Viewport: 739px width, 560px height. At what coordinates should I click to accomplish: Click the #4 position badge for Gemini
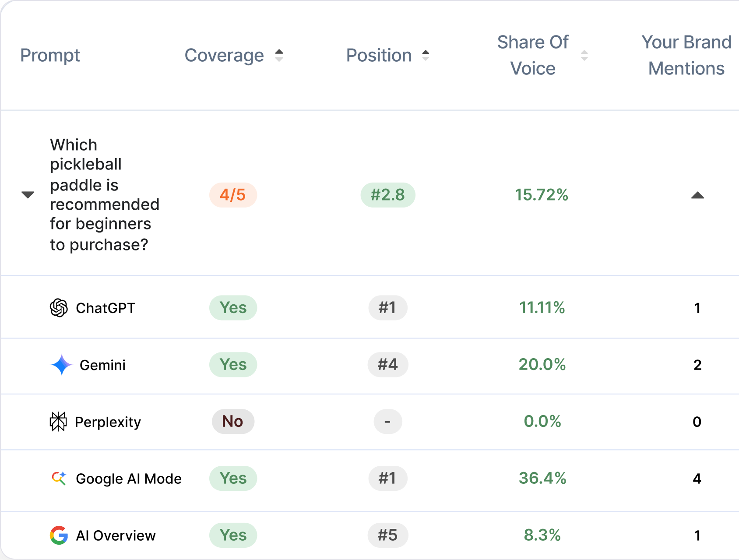click(387, 365)
